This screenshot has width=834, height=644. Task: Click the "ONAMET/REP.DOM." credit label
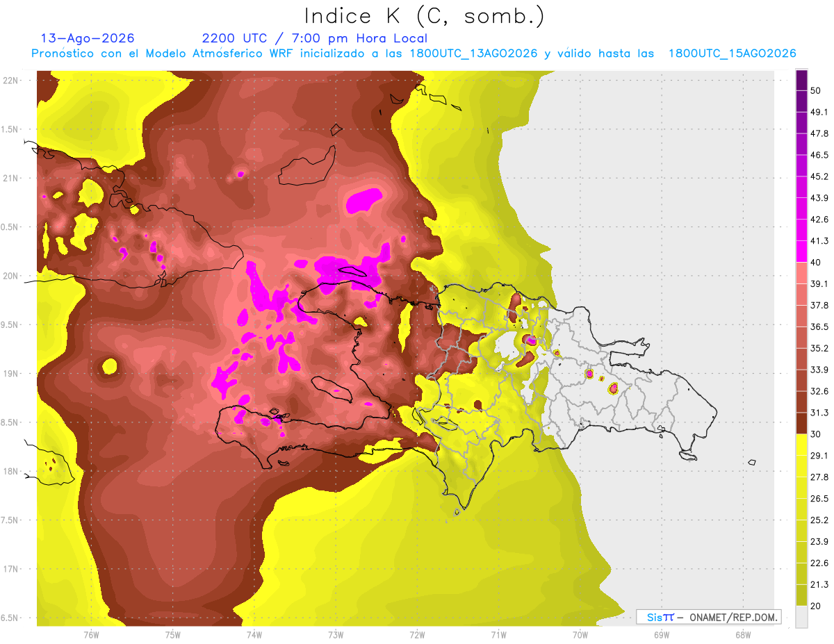point(734,617)
